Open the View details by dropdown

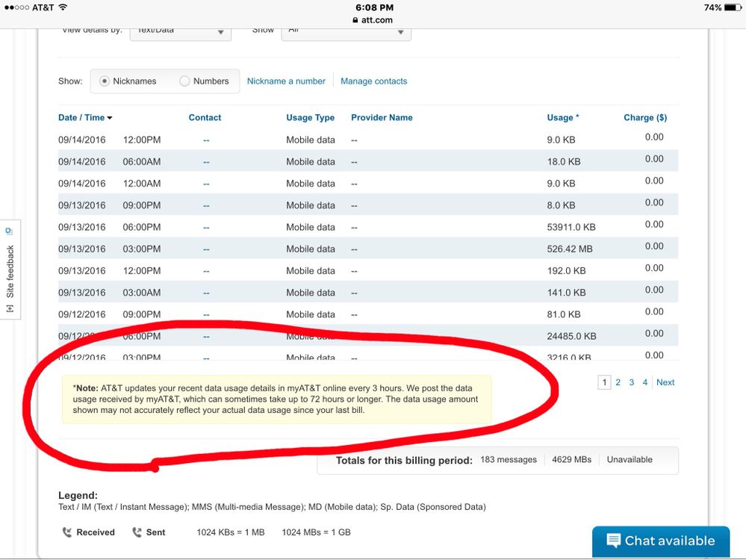[180, 31]
